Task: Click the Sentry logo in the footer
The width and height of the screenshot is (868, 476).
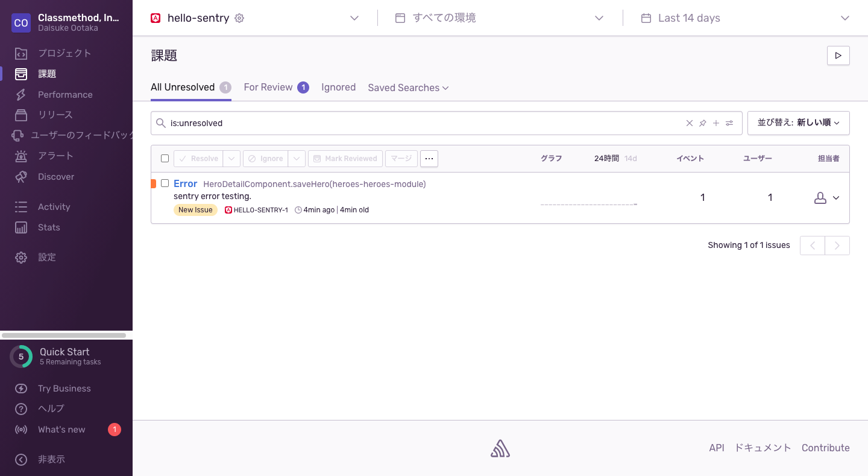Action: point(500,448)
